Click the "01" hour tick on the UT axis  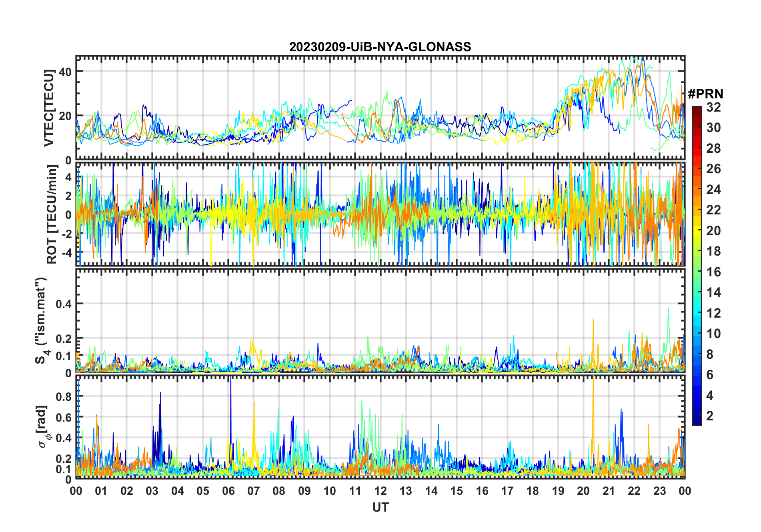click(101, 491)
